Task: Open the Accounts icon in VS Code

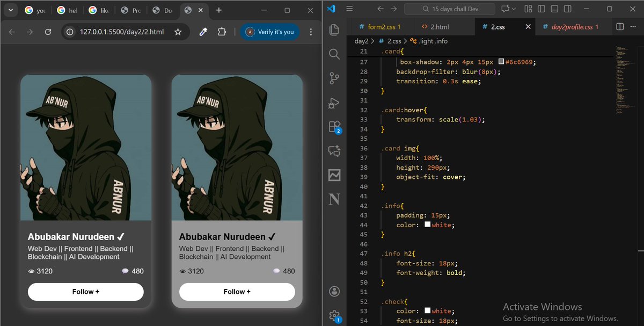Action: (334, 292)
